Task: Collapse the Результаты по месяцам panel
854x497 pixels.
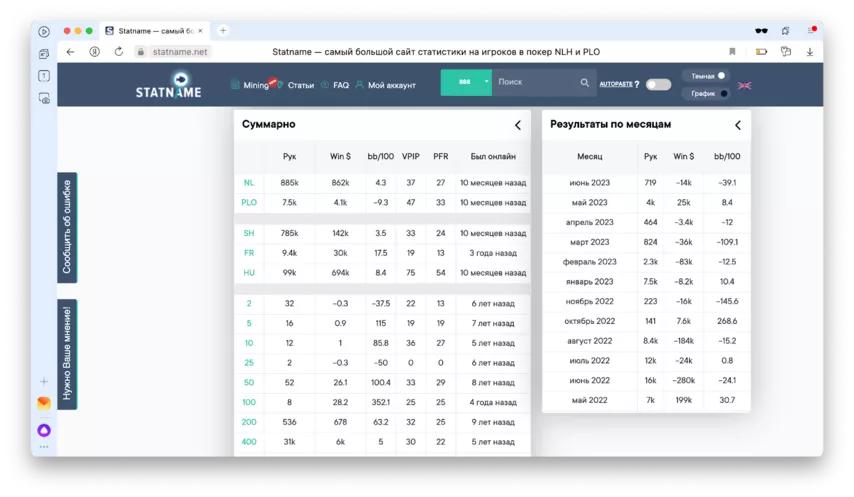Action: 738,125
